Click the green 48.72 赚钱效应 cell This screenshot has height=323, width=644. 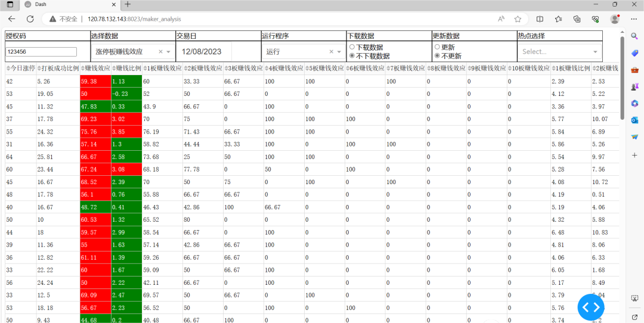95,207
